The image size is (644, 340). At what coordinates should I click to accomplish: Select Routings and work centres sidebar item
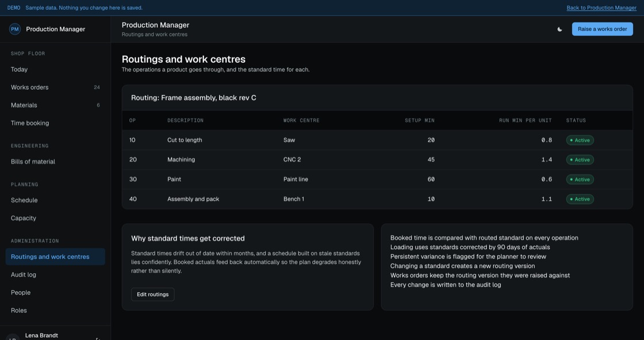pos(55,257)
